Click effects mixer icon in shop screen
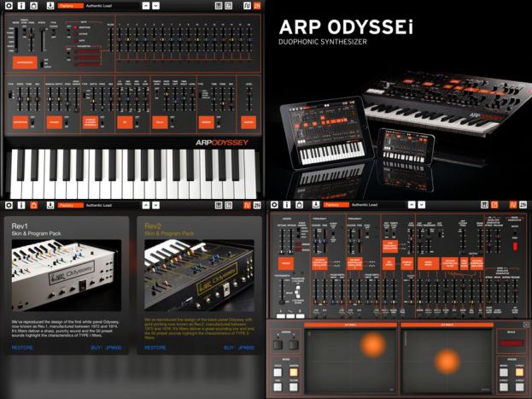This screenshot has width=532, height=399. (x=257, y=205)
